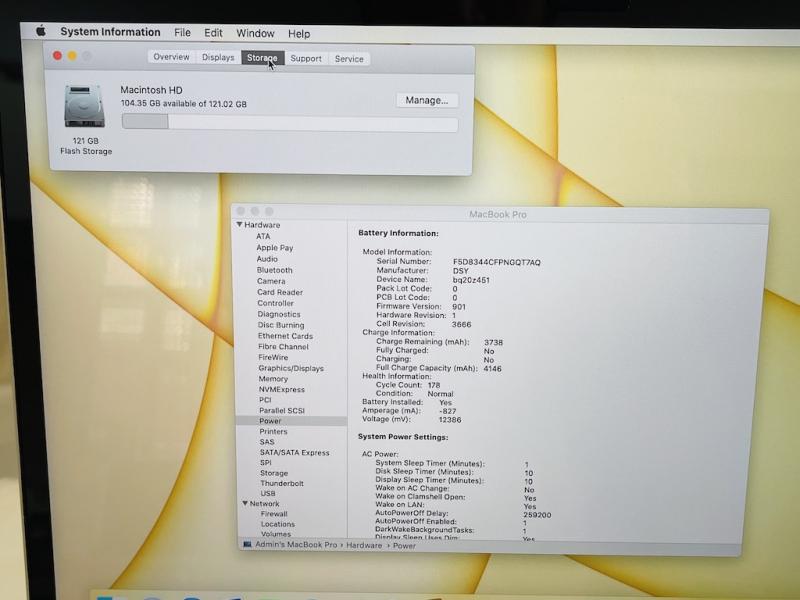Select Apple Pay in the sidebar
The height and width of the screenshot is (600, 800).
click(274, 247)
